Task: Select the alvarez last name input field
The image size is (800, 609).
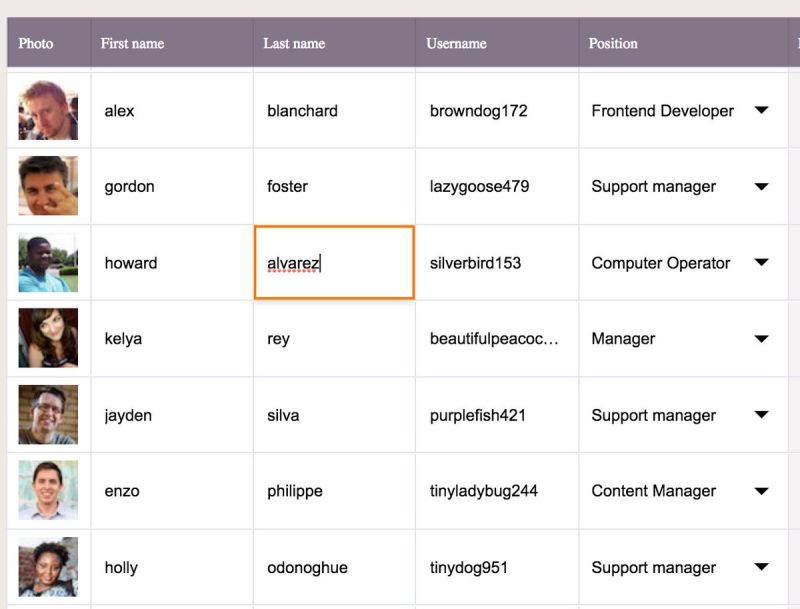Action: tap(333, 263)
